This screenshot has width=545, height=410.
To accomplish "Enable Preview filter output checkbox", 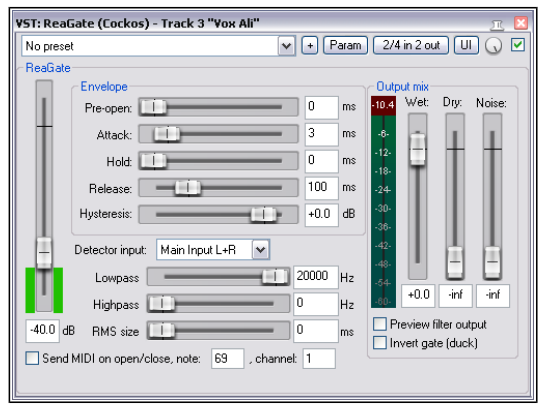I will (x=380, y=324).
